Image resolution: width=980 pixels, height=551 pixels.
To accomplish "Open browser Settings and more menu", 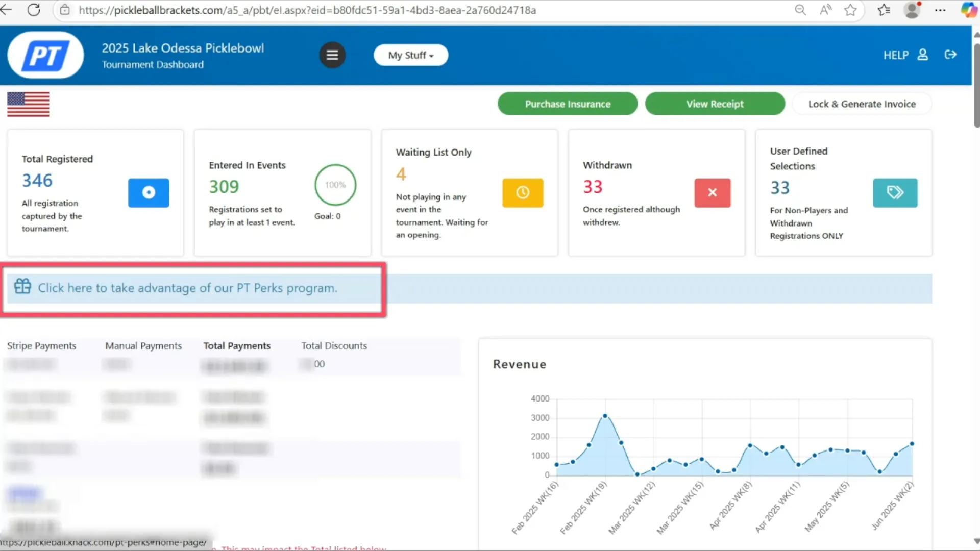I will (940, 10).
